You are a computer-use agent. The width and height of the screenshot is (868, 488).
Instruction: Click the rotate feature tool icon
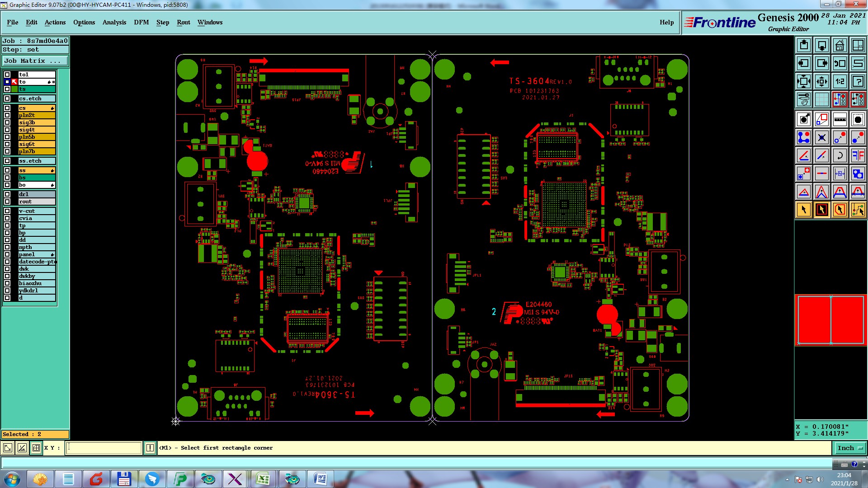[840, 155]
